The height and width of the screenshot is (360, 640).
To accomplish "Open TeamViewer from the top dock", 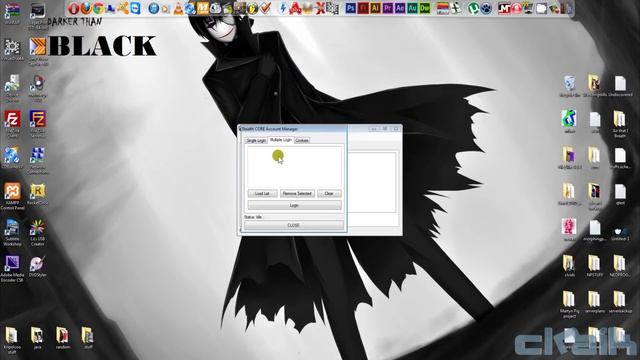I will point(135,8).
